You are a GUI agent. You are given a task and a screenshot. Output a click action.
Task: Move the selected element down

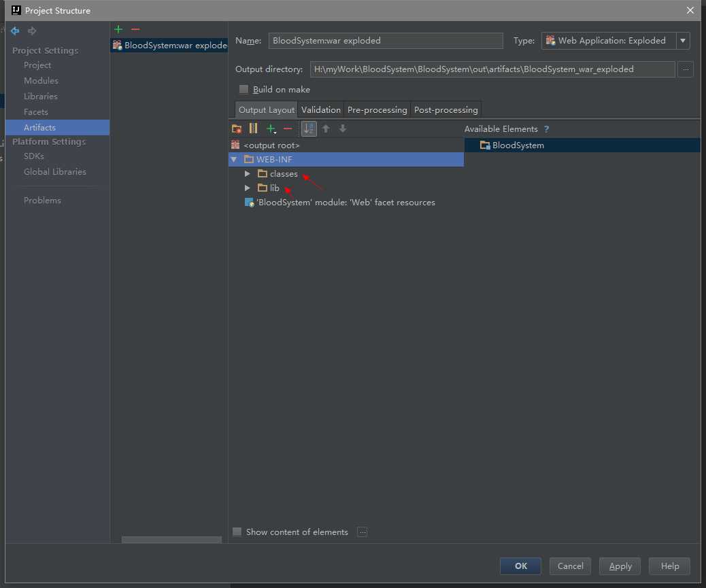343,128
